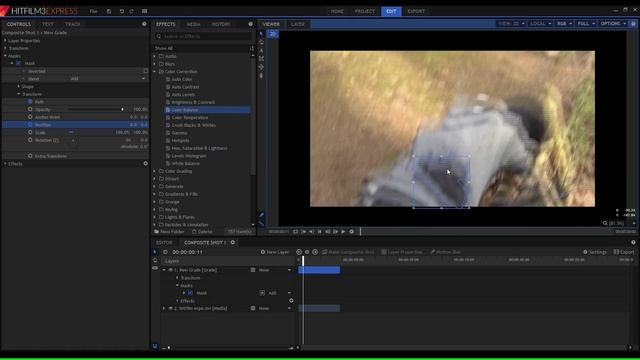The width and height of the screenshot is (640, 360).
Task: Toggle the Anchor Point keyframe circle
Action: pyautogui.click(x=30, y=117)
